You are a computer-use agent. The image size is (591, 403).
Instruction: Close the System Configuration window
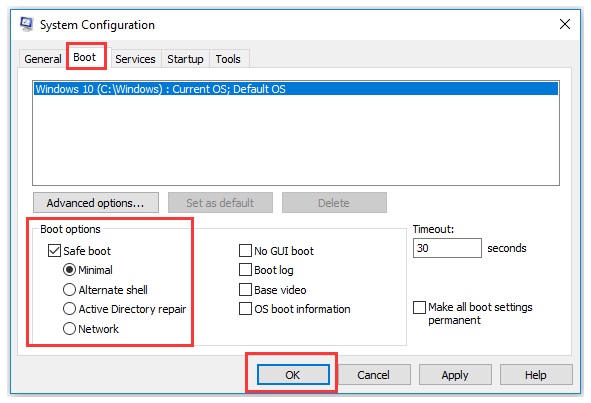click(565, 24)
